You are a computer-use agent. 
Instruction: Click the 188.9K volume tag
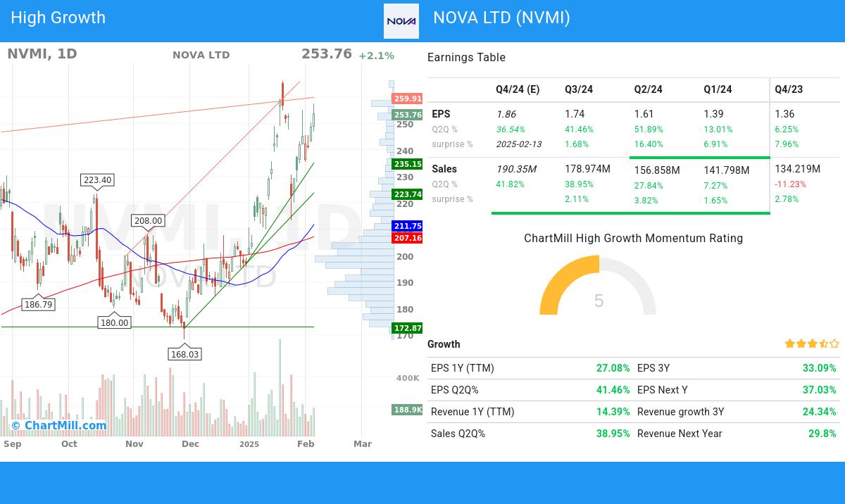click(408, 410)
